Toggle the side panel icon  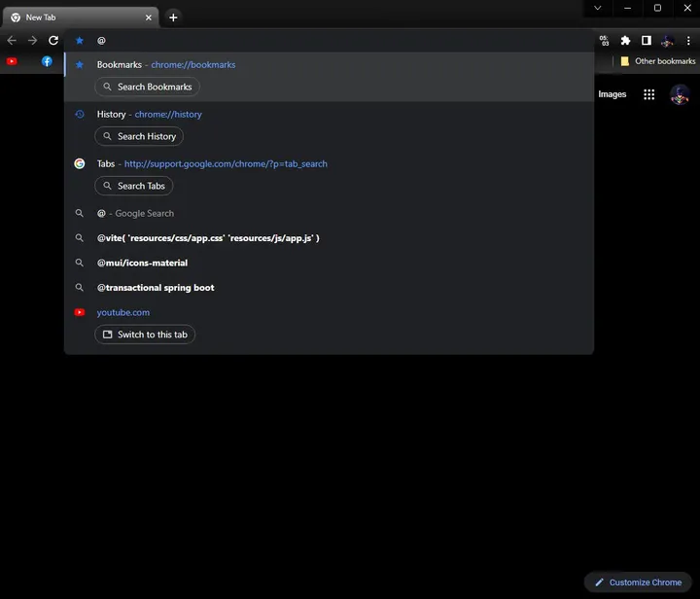tap(646, 41)
